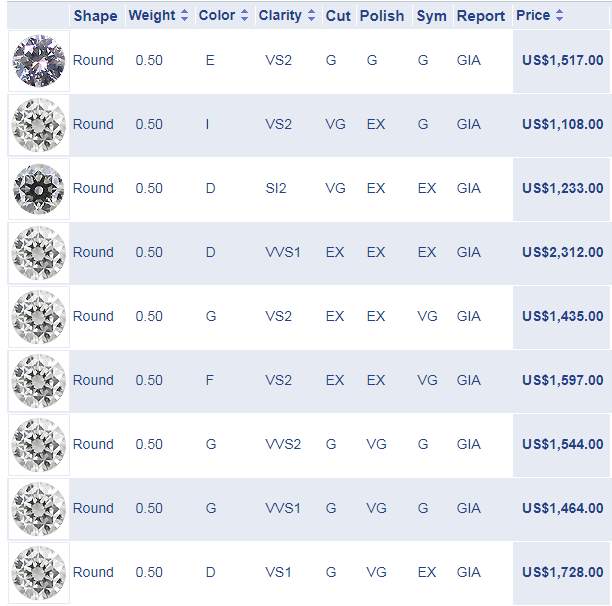View the D VVS1 diamond thumbnail
612x606 pixels.
39,253
